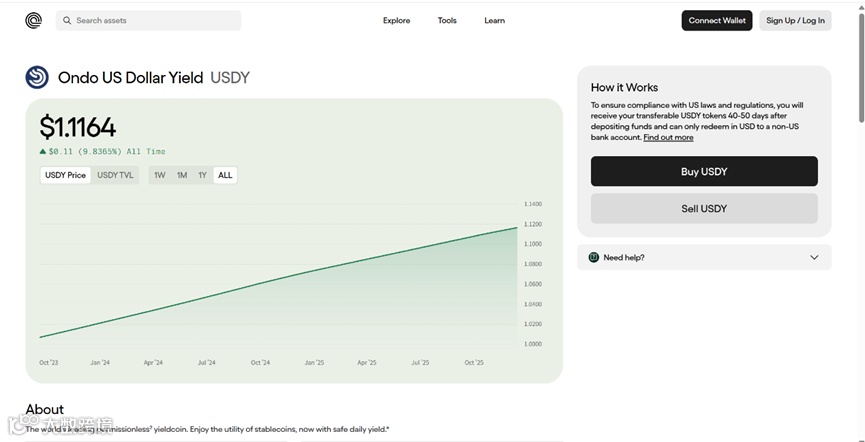This screenshot has height=442, width=865.
Task: Click the $1.1164 price value
Action: (78, 127)
